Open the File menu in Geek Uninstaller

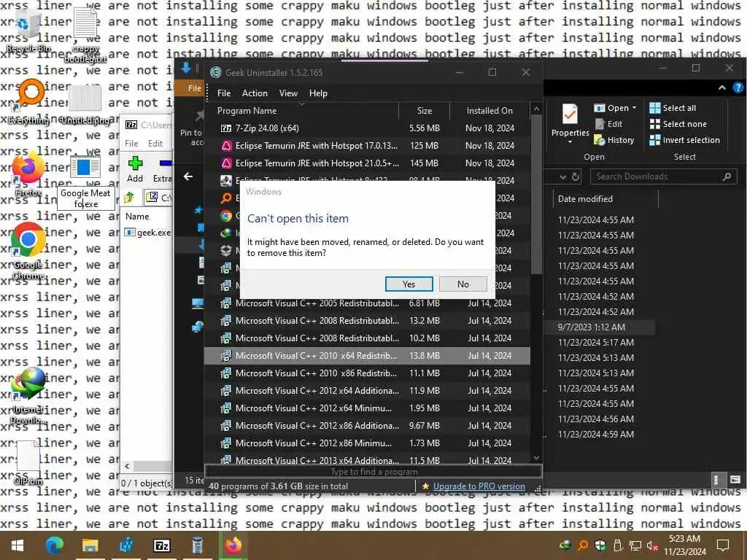[x=224, y=93]
